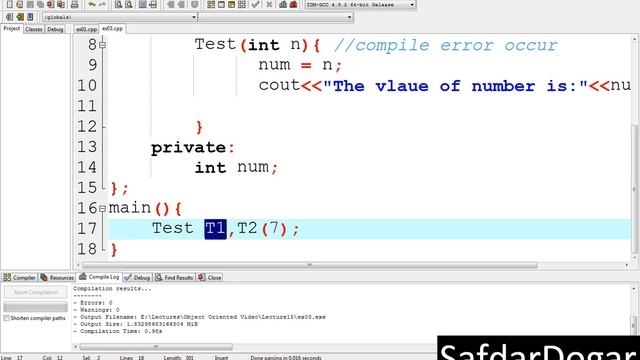Viewport: 640px width, 360px height.
Task: Click the Save All icon
Action: coord(40,4)
